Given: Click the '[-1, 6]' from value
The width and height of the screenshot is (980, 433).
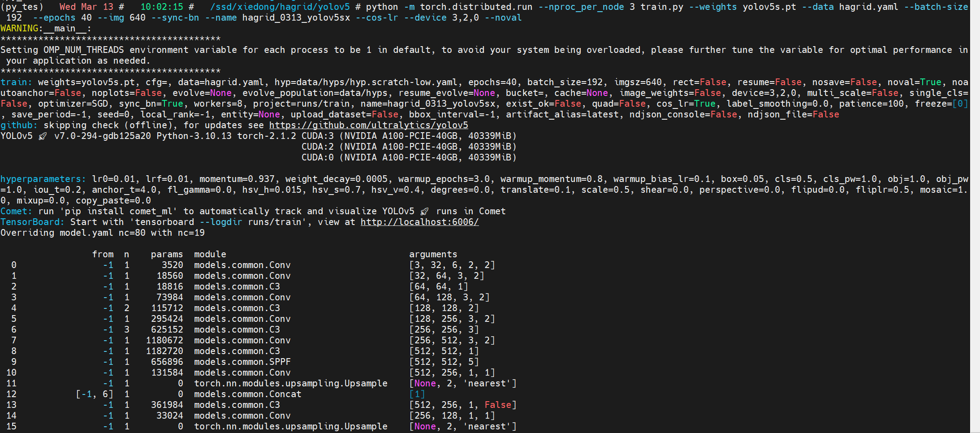Looking at the screenshot, I should 94,394.
